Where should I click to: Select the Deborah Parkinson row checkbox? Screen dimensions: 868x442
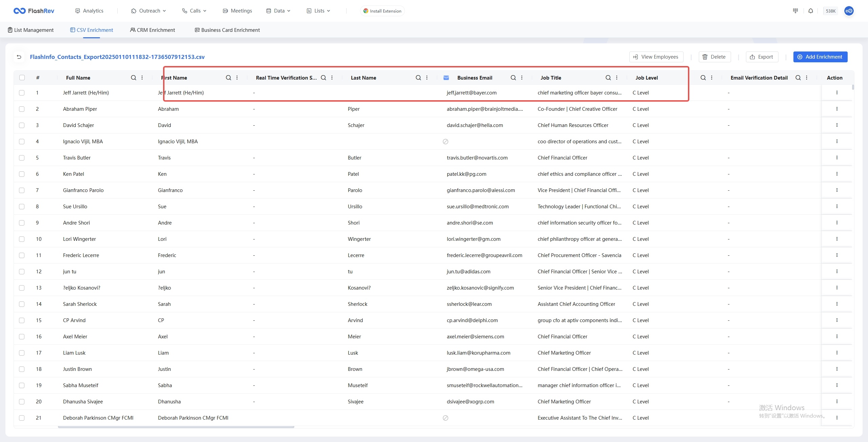pyautogui.click(x=22, y=418)
